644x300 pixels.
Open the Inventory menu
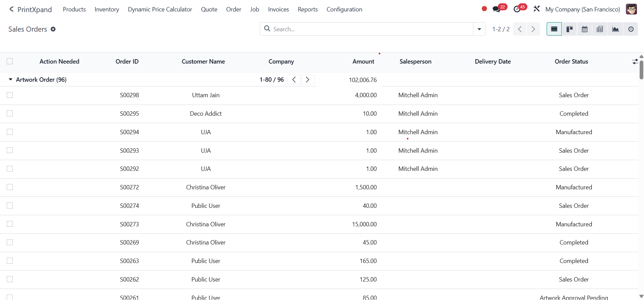coord(107,9)
